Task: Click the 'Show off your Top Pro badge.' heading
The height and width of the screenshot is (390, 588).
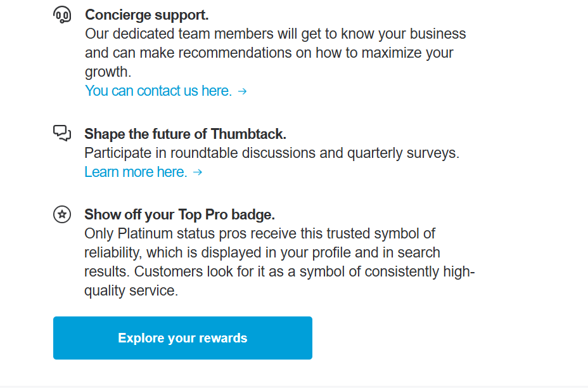Action: (x=179, y=214)
